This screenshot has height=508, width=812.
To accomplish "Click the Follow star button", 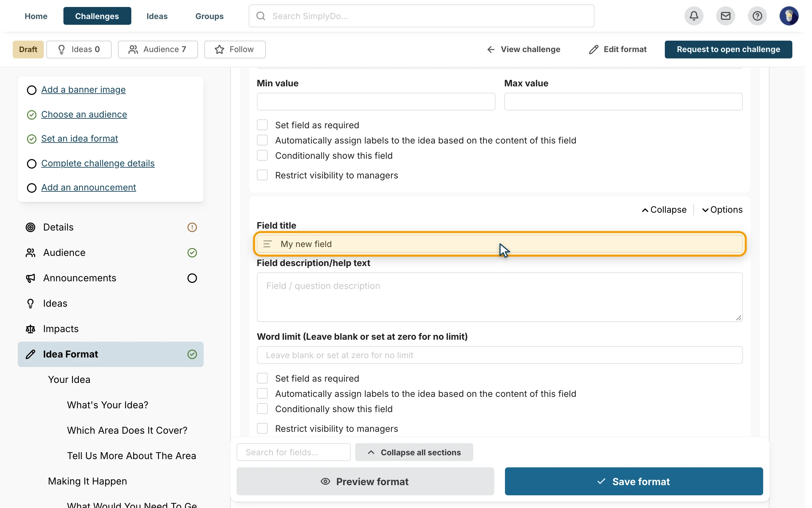I will (x=234, y=50).
